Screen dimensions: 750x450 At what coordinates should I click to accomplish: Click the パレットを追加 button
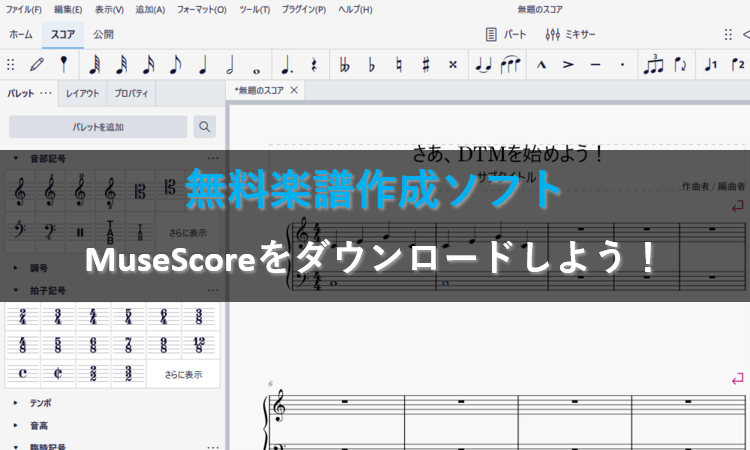tap(98, 127)
